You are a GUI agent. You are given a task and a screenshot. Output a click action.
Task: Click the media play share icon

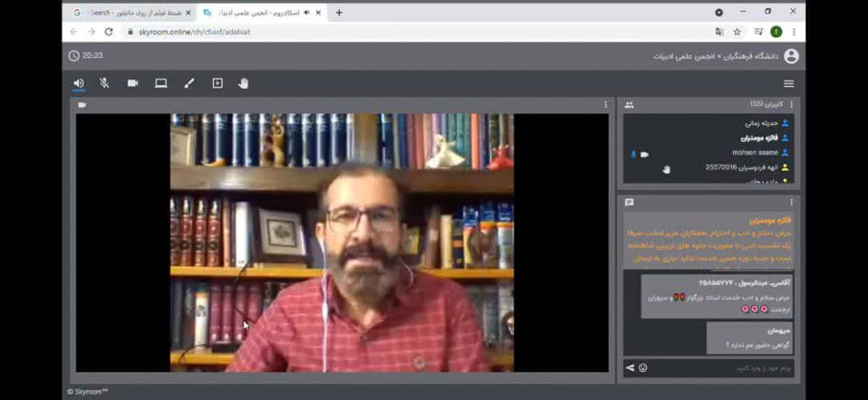pos(218,84)
